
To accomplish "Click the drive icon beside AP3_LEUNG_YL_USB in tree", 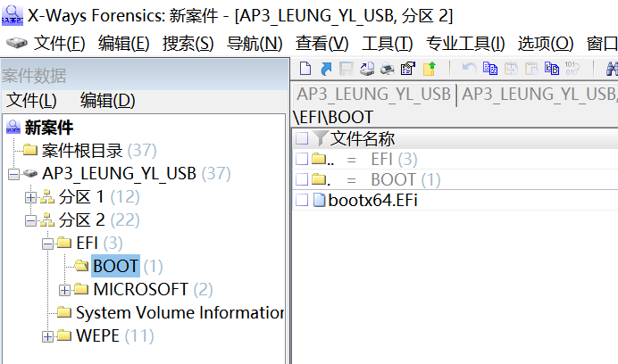I will 30,173.
